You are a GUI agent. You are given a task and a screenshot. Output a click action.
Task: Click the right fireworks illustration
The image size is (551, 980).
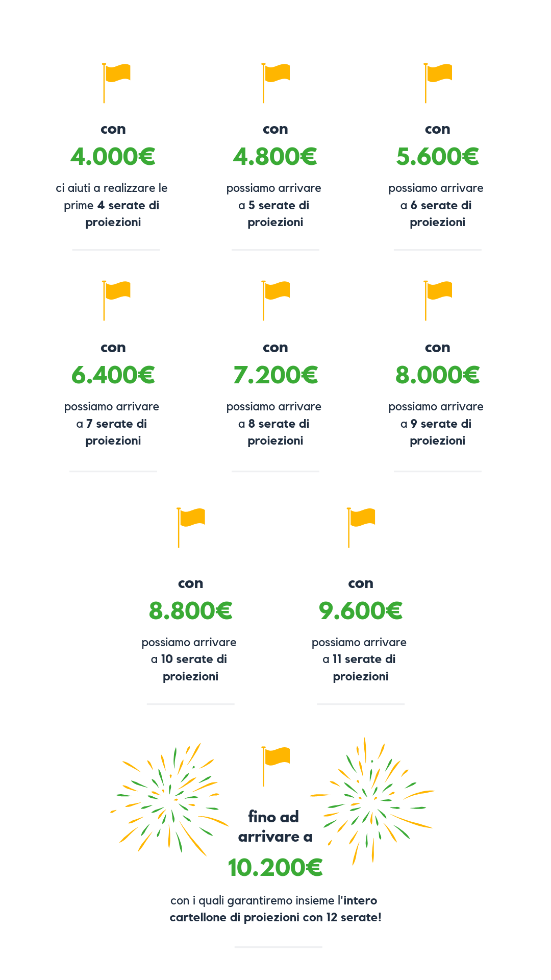[372, 800]
